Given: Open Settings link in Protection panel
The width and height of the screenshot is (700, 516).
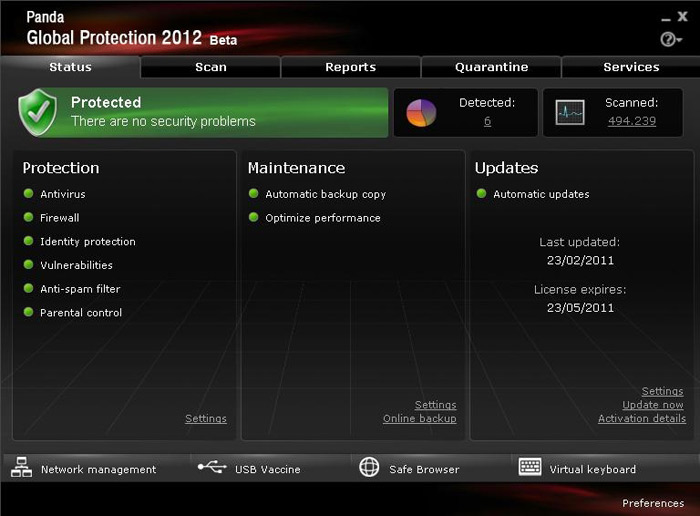Looking at the screenshot, I should tap(206, 419).
